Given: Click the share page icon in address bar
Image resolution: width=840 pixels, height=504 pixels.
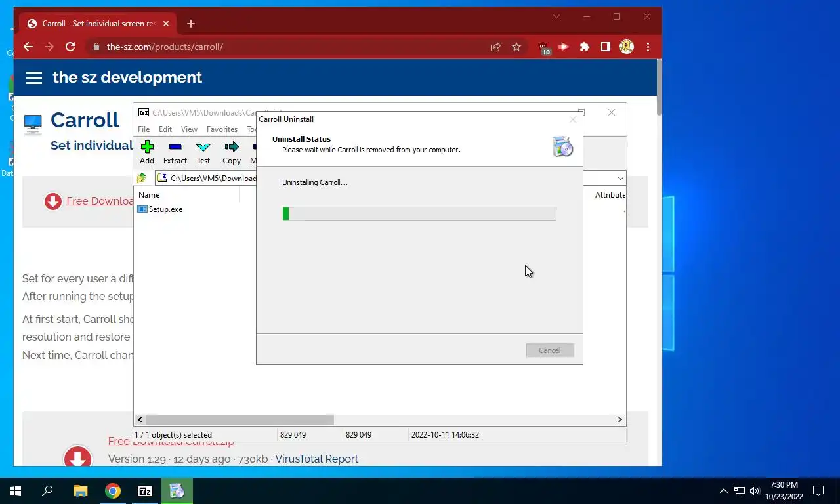Looking at the screenshot, I should click(495, 47).
